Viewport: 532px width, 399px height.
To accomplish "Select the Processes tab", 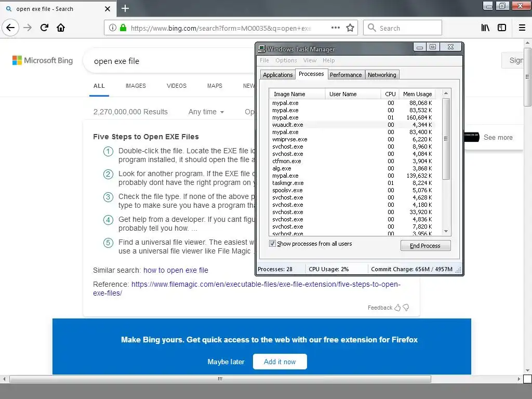I will pyautogui.click(x=311, y=74).
